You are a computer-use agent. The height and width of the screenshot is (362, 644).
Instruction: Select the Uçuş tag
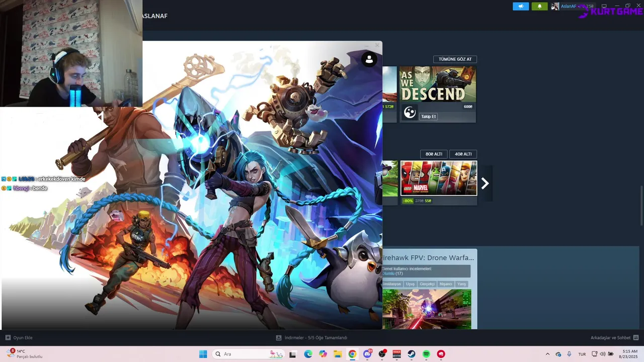411,284
